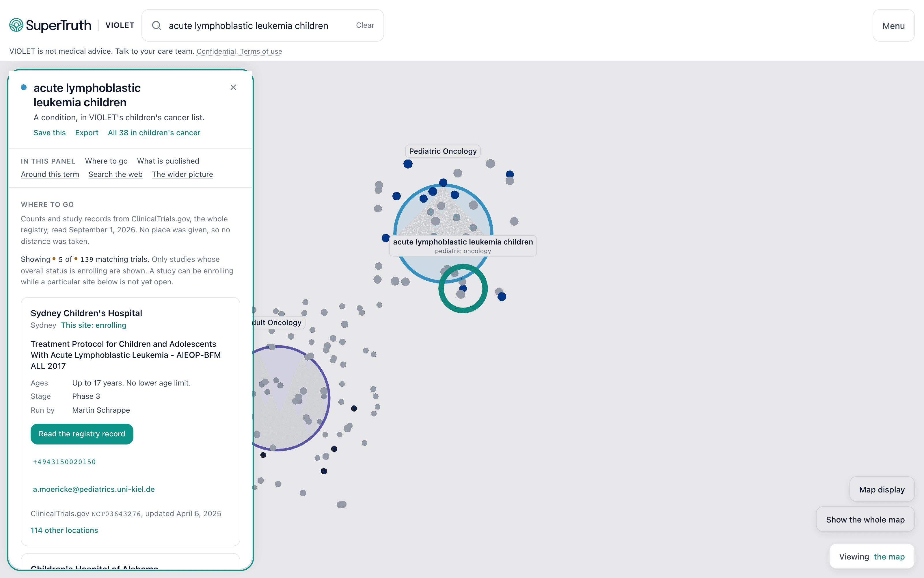Jump to The wider picture section
The height and width of the screenshot is (578, 924).
click(182, 174)
